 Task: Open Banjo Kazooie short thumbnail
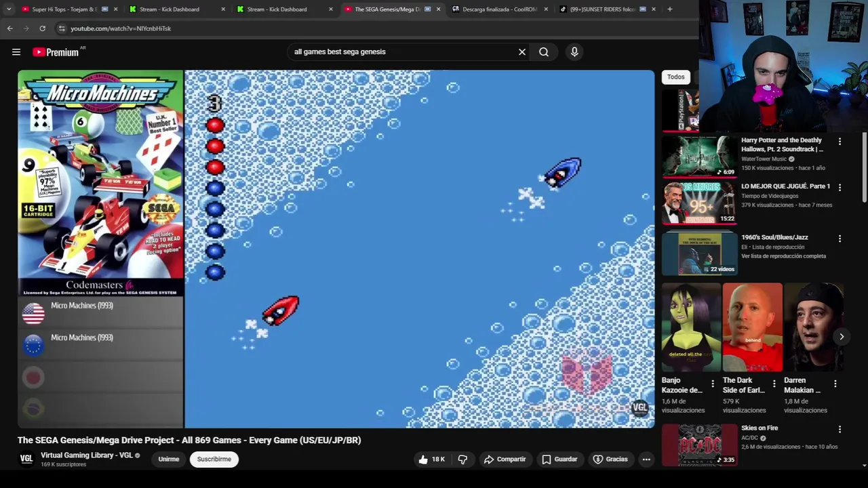tap(692, 327)
